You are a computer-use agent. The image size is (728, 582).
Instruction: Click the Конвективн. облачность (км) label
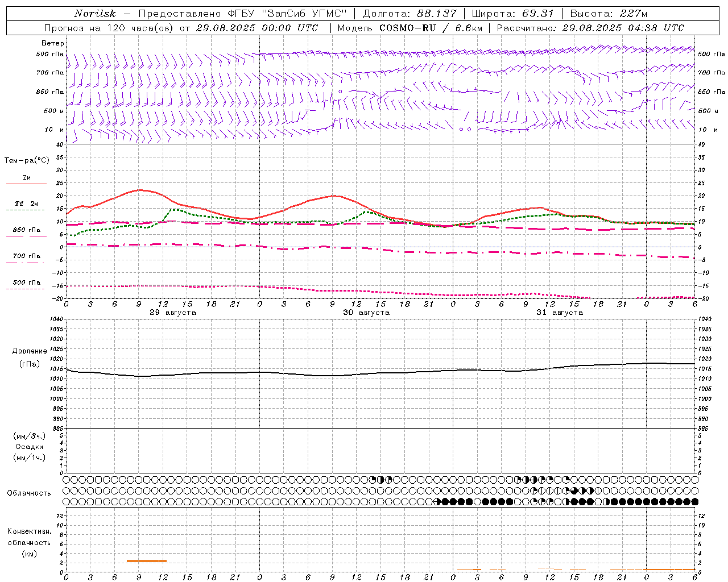(29, 542)
